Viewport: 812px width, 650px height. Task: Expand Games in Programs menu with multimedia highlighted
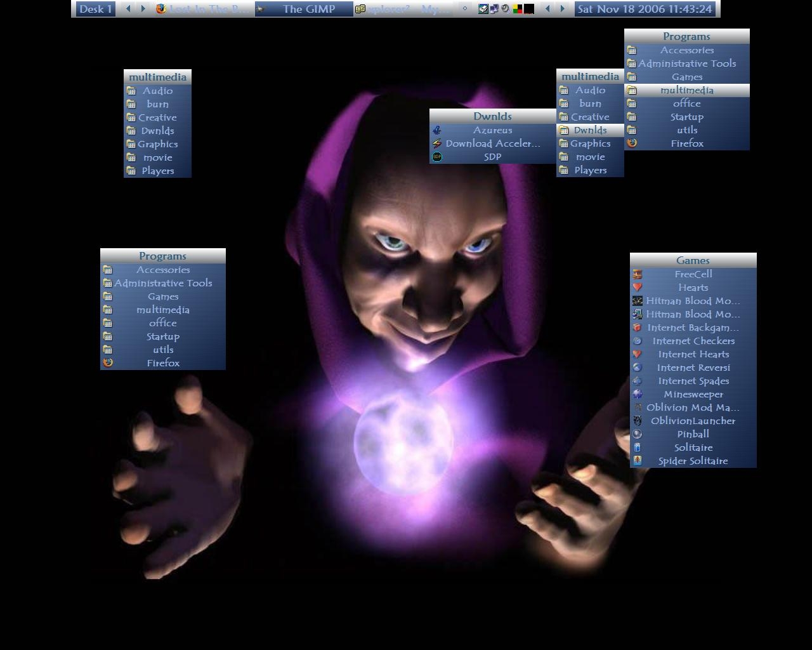[x=687, y=77]
